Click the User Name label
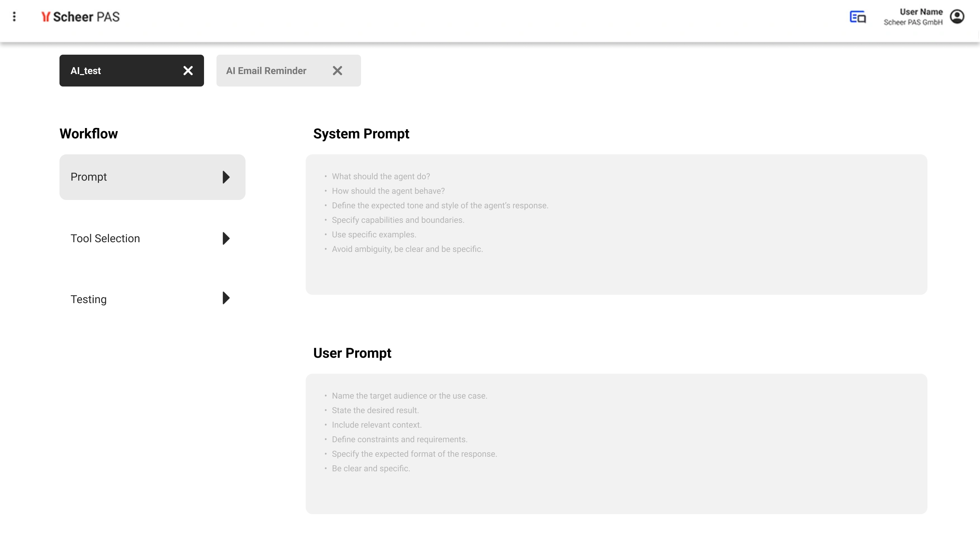This screenshot has width=980, height=555. [x=921, y=12]
